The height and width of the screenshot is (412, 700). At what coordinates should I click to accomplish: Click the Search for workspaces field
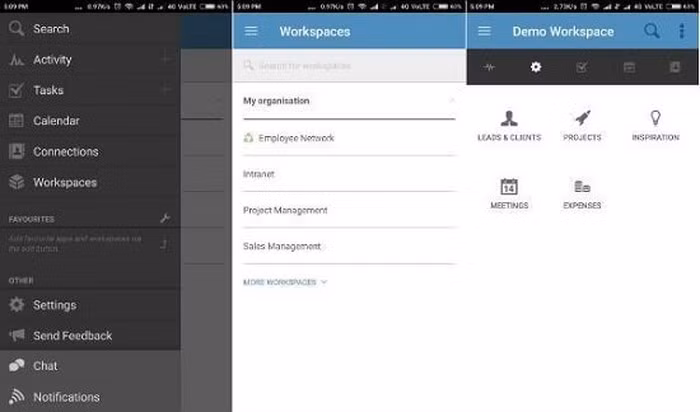pos(348,66)
